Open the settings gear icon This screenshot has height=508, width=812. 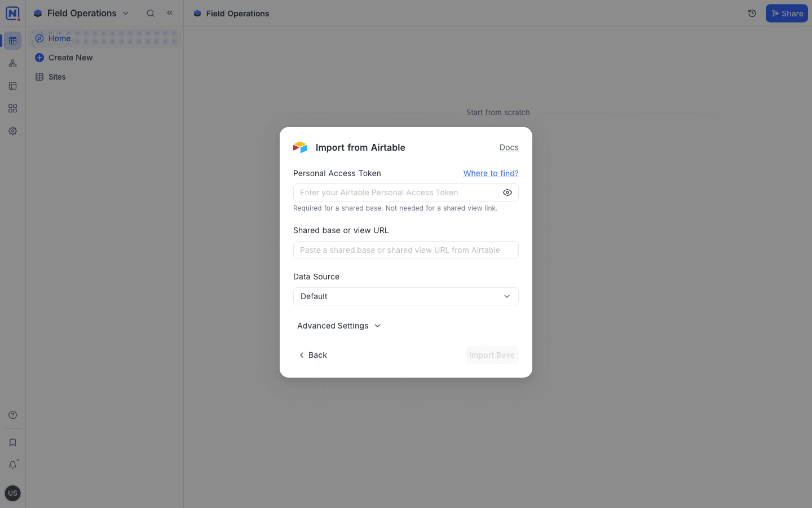coord(12,131)
